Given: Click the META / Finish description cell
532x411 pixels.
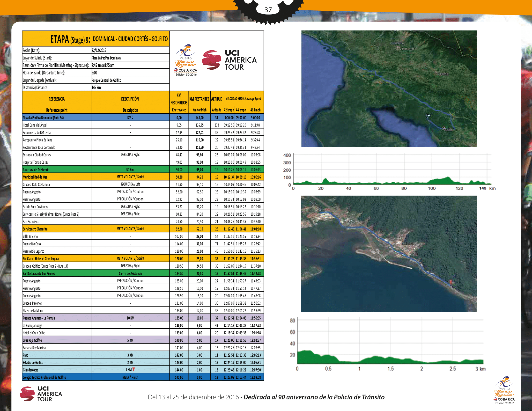Looking at the screenshot, I should tap(130, 377).
